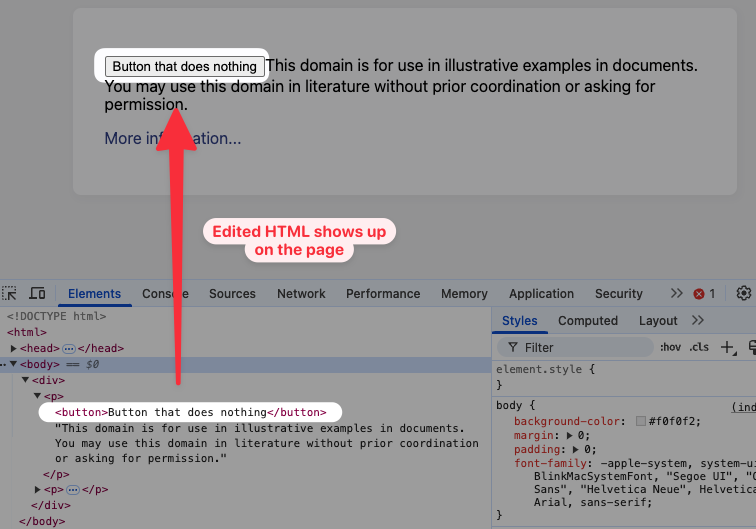This screenshot has width=756, height=529.
Task: Select the closing </div> tag line
Action: coord(51,505)
